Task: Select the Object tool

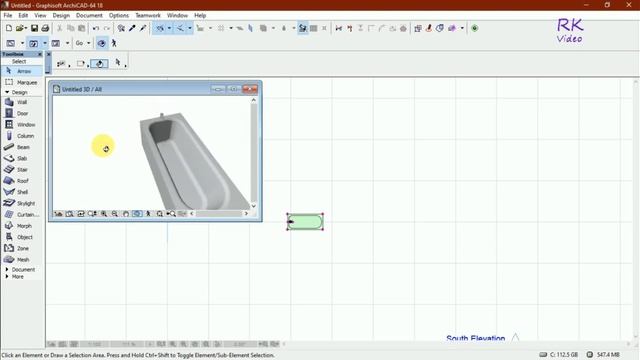Action: pyautogui.click(x=21, y=237)
